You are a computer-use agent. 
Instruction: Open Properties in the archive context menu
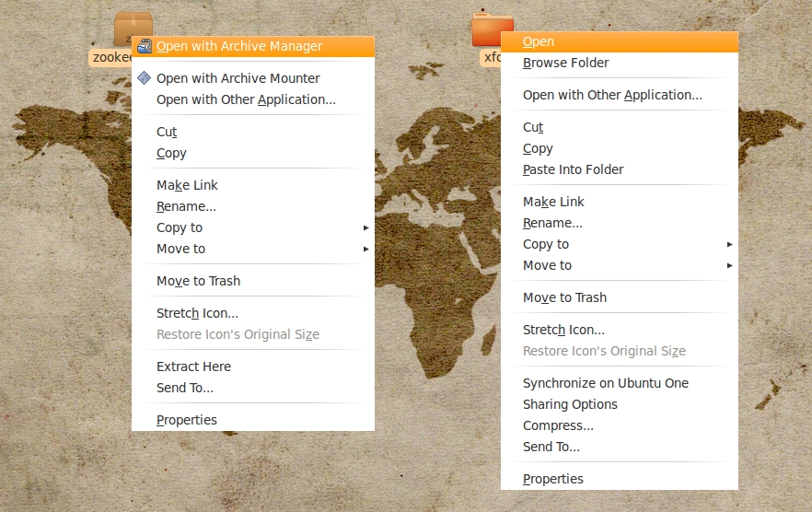(x=187, y=420)
